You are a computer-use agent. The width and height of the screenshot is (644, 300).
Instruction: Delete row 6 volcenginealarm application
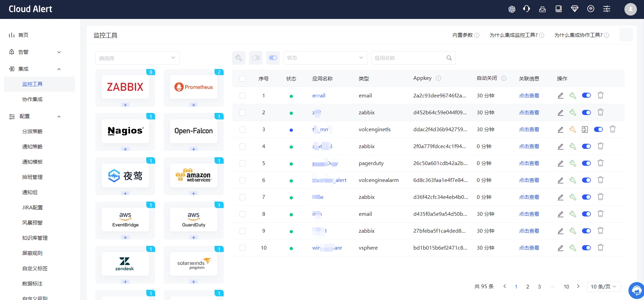(600, 180)
